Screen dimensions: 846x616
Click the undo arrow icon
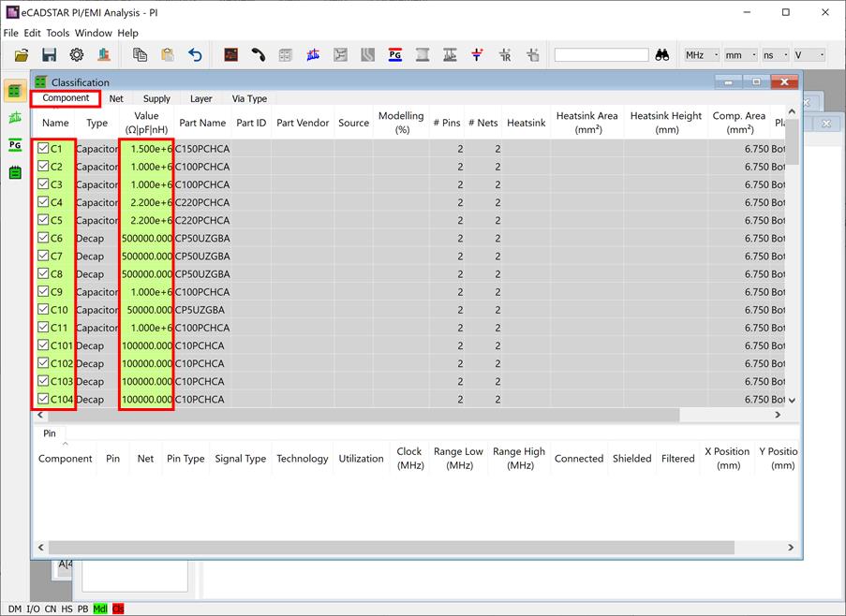tap(195, 55)
